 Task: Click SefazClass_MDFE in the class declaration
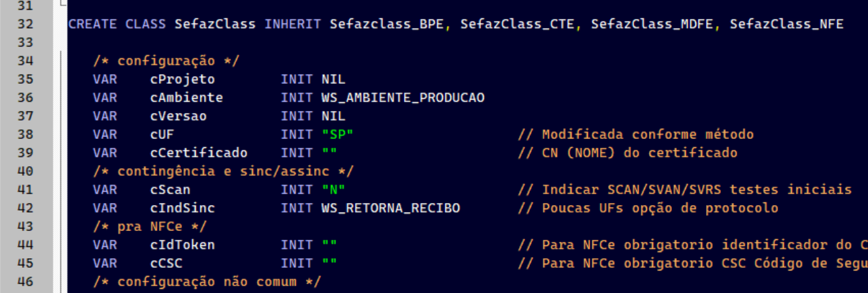pos(653,25)
